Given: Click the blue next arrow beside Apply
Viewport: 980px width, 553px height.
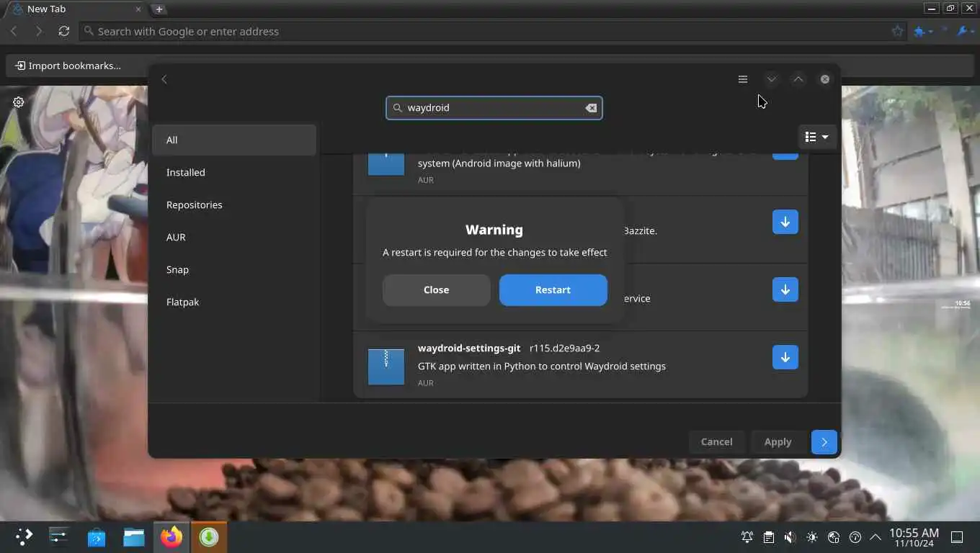Looking at the screenshot, I should coord(824,442).
